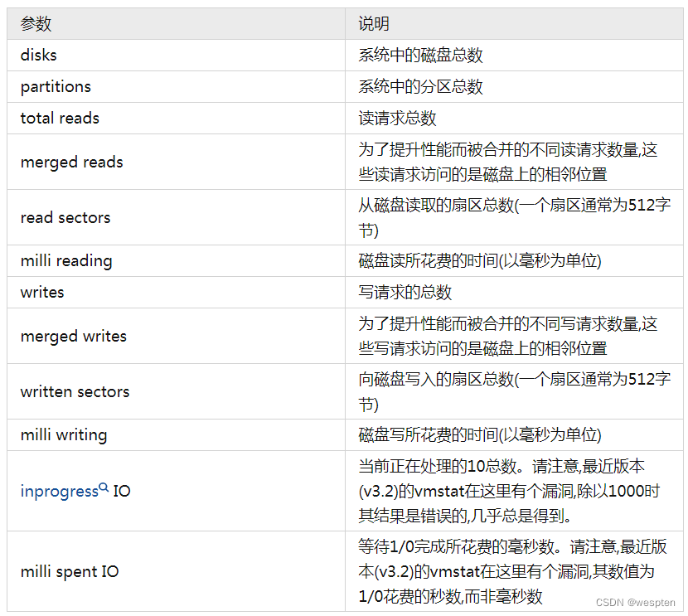Viewport: 688px width, 616px height.
Task: Select the disks parameter cell
Action: tap(176, 56)
